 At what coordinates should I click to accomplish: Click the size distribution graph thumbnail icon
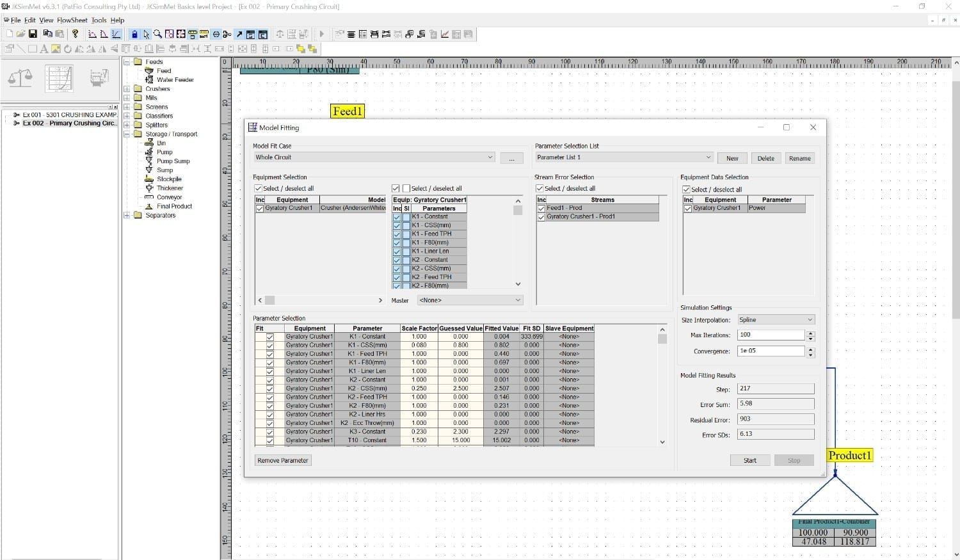pos(60,79)
